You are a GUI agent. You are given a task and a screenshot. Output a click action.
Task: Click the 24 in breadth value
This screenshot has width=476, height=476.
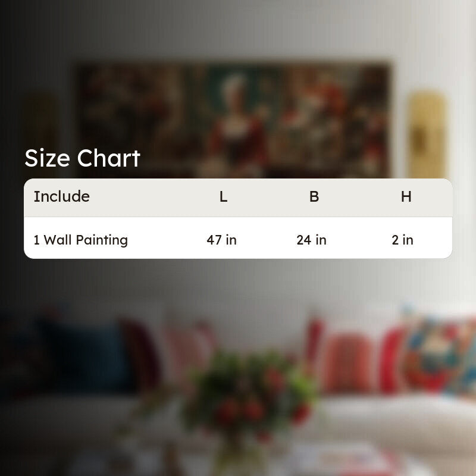pos(311,240)
